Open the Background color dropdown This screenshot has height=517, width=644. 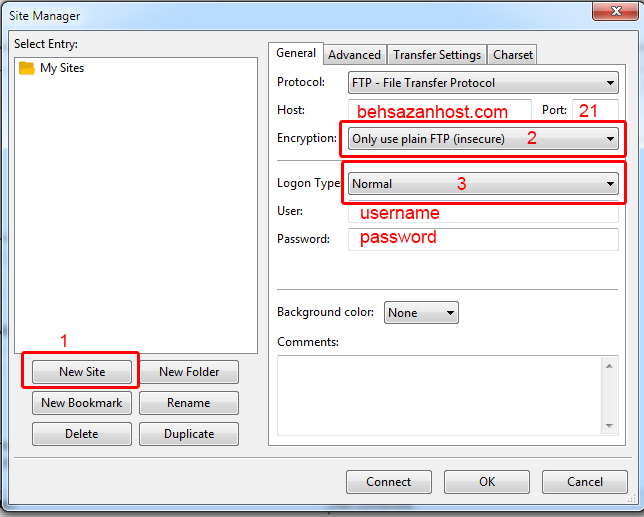coord(421,313)
